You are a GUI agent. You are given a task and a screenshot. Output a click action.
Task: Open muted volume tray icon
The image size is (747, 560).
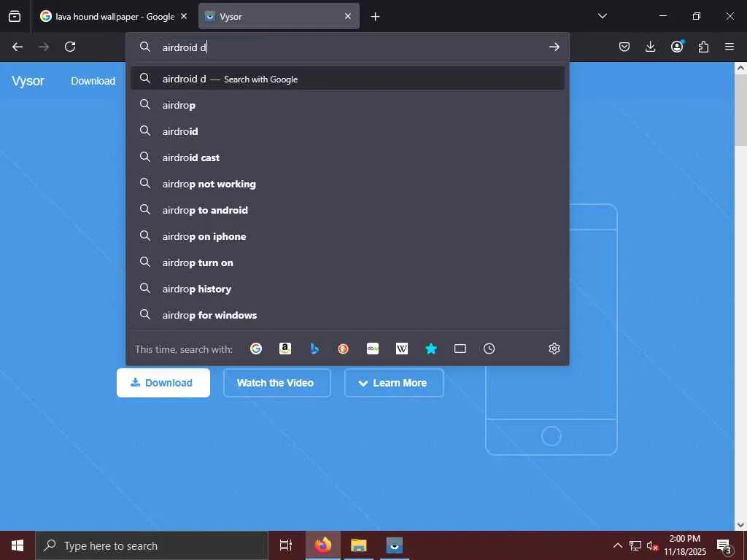click(652, 545)
